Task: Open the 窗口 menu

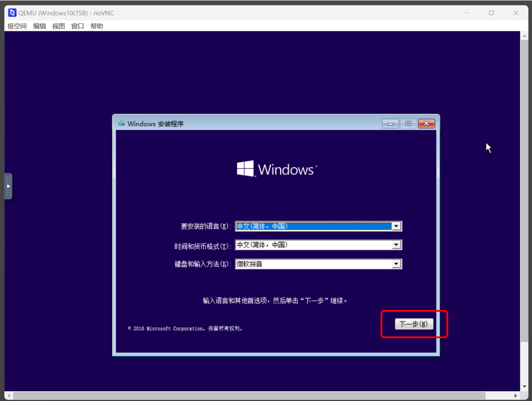Action: 77,26
